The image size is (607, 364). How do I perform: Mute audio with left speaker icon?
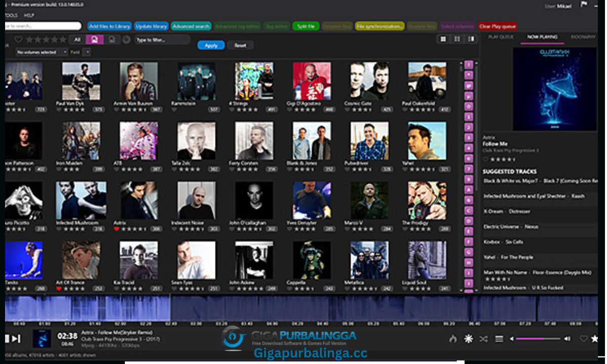tap(511, 339)
